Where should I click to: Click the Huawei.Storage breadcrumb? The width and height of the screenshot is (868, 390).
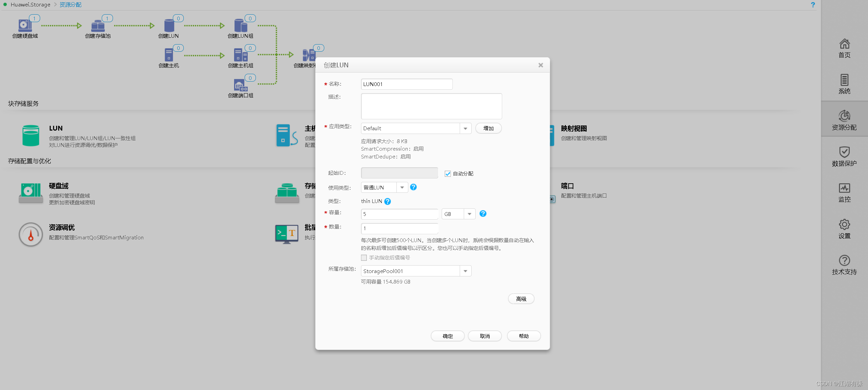click(30, 5)
